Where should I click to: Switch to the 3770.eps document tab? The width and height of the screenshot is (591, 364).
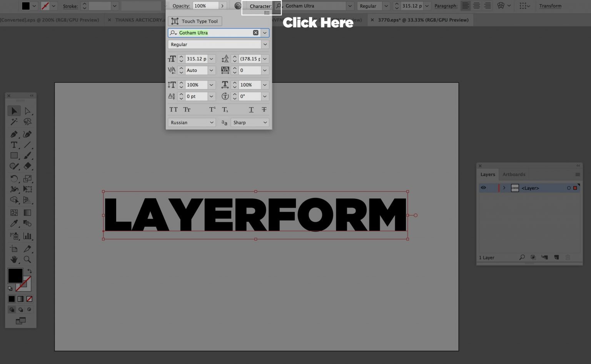click(x=423, y=20)
